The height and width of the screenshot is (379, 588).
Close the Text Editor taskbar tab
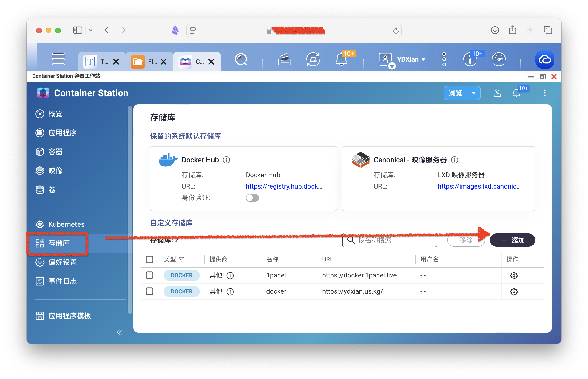click(x=116, y=61)
